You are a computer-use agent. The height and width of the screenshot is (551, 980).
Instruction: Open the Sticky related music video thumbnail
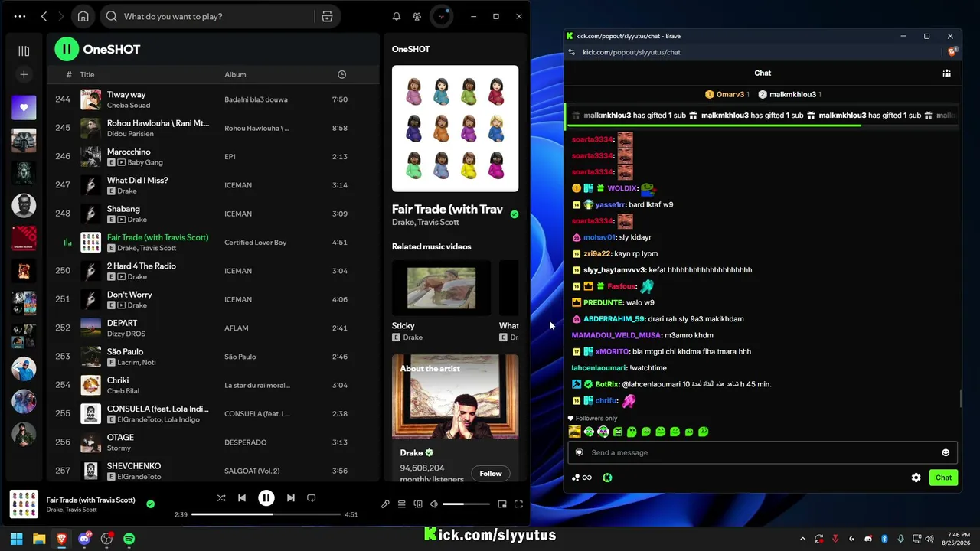pyautogui.click(x=441, y=288)
